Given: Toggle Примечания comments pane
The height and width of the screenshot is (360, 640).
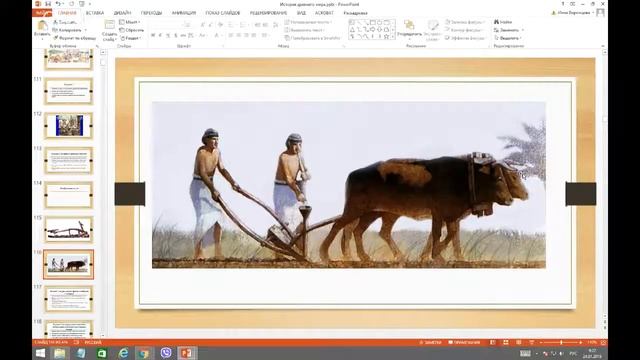Looking at the screenshot, I should [464, 342].
